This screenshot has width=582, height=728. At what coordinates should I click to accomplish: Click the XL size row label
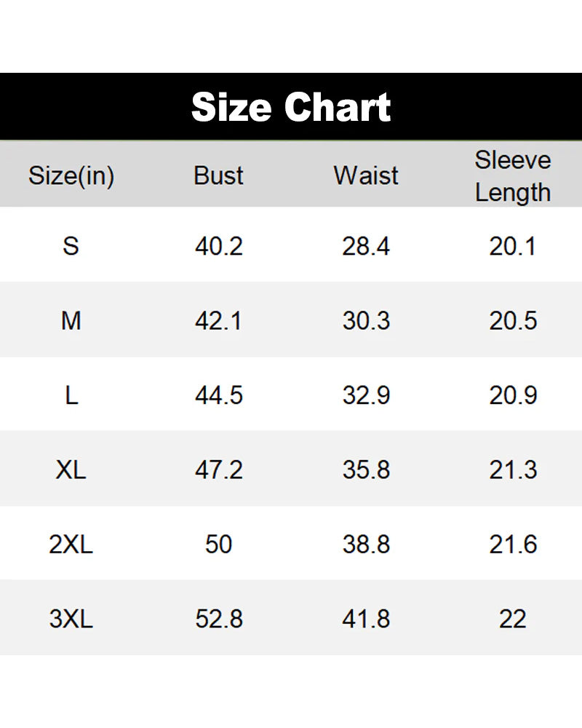(71, 470)
